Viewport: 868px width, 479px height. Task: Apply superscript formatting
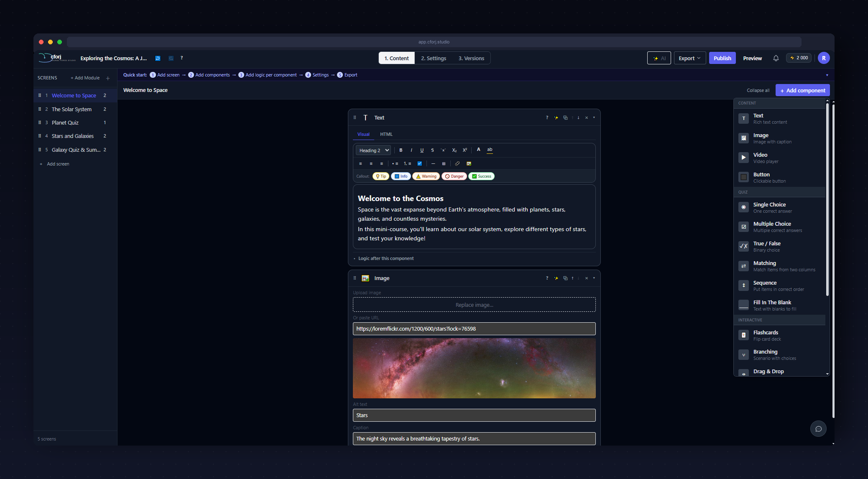click(465, 150)
